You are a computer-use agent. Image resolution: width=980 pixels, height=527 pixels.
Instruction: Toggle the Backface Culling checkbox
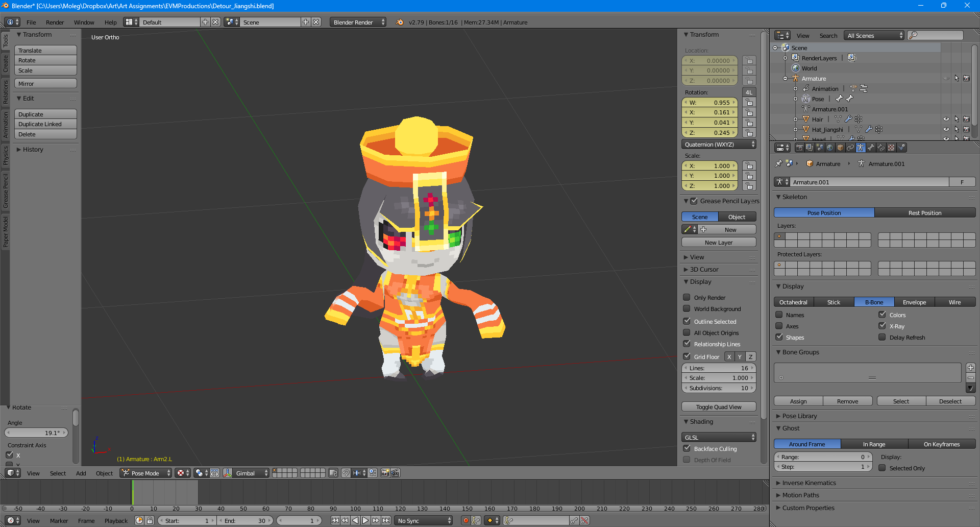tap(687, 448)
